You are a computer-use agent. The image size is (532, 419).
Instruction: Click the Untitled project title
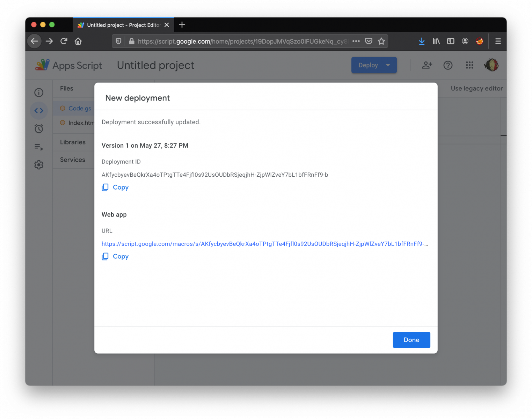pos(155,65)
